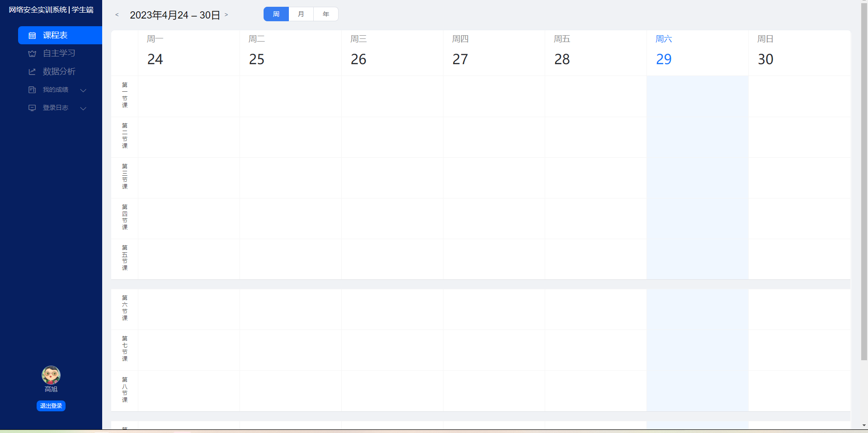
Task: Click the username 高旭 below avatar
Action: coord(51,389)
